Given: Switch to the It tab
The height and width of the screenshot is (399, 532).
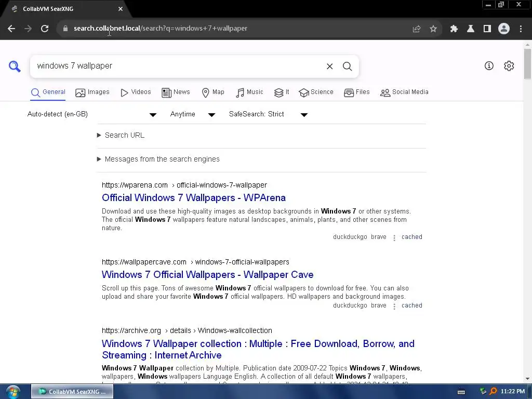Looking at the screenshot, I should pyautogui.click(x=282, y=92).
